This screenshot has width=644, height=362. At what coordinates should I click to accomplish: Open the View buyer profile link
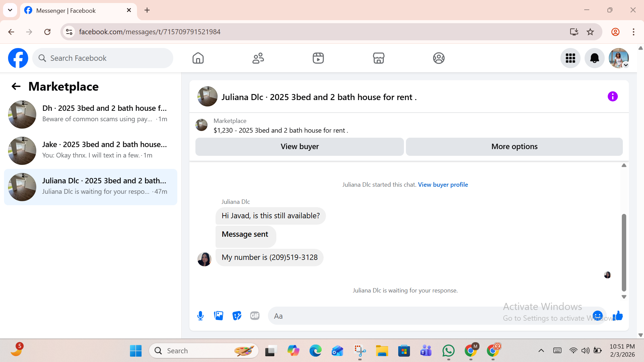point(443,185)
